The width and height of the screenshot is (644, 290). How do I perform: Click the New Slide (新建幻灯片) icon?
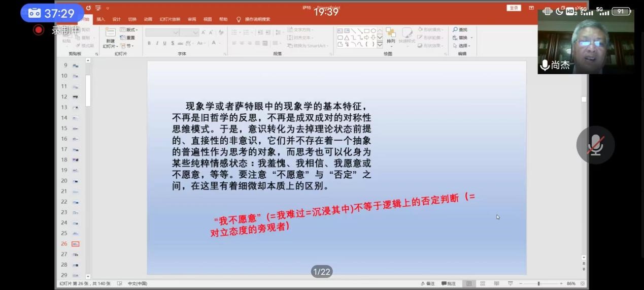[110, 34]
